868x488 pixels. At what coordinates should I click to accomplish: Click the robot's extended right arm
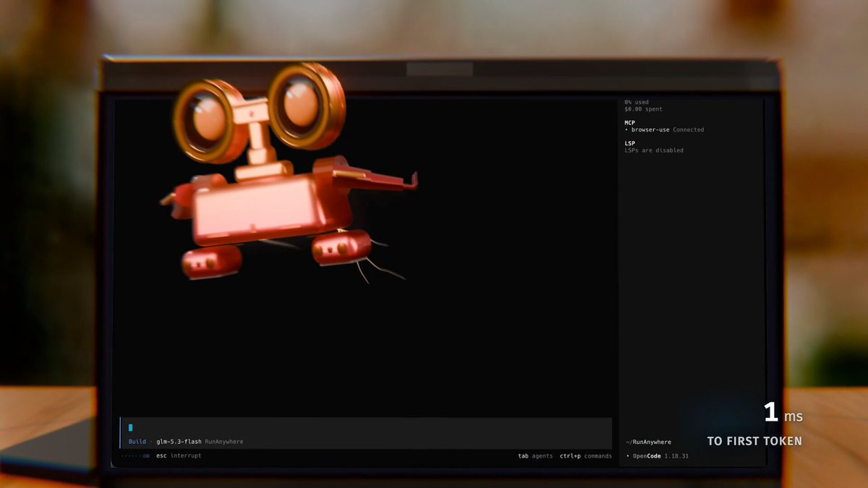coord(376,178)
